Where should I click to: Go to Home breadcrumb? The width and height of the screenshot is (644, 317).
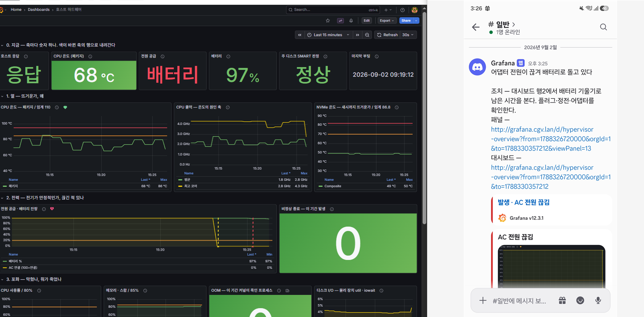tap(16, 10)
